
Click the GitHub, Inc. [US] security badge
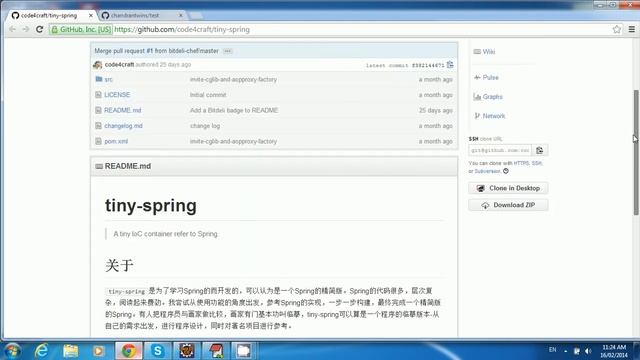coord(81,29)
